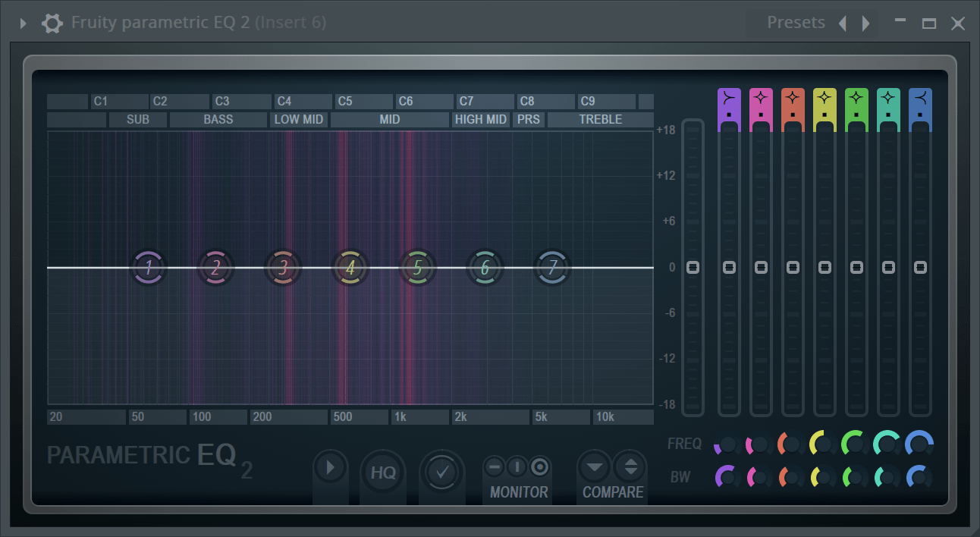The image size is (980, 537).
Task: Click band 5's marker on the EQ graph
Action: pos(418,267)
